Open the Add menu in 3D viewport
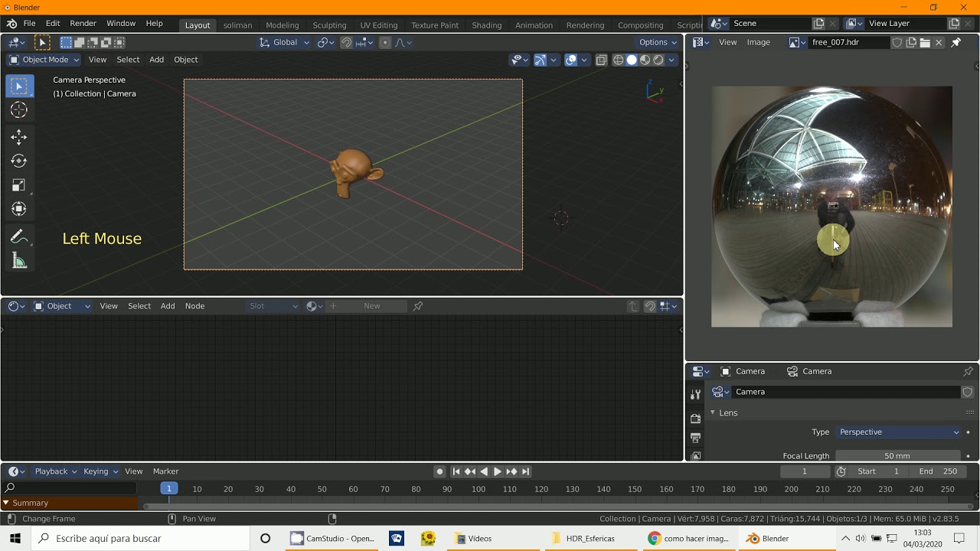This screenshot has width=980, height=551. [156, 60]
